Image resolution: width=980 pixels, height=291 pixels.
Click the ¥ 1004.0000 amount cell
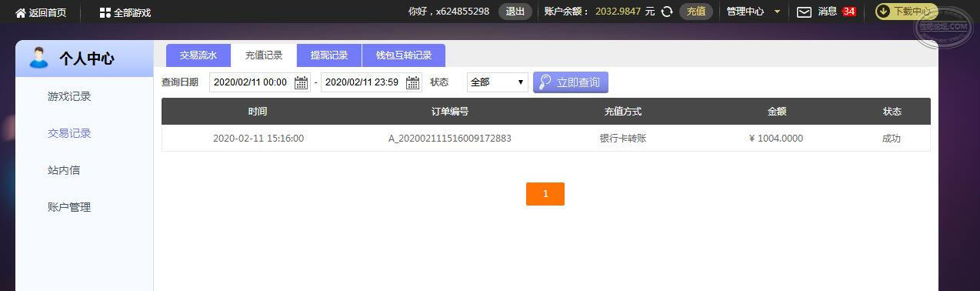pos(775,139)
